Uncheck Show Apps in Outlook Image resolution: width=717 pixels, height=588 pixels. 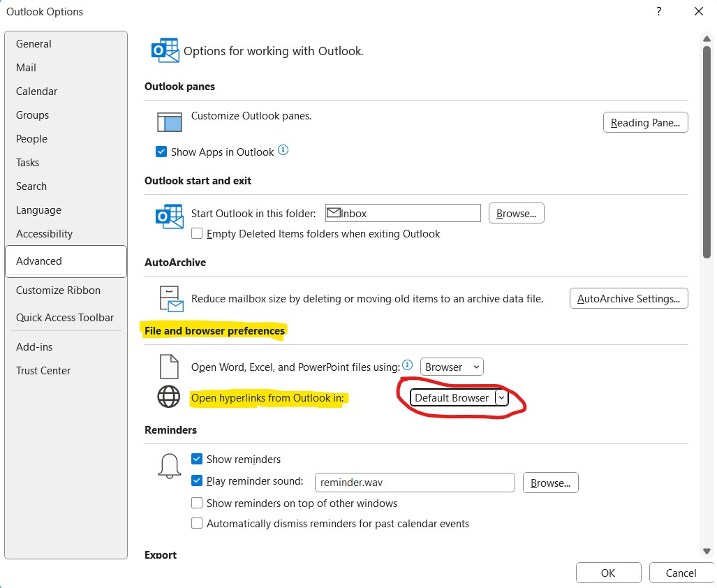[x=162, y=152]
